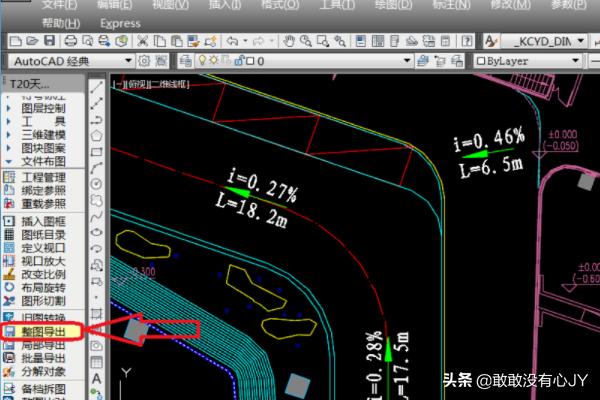The width and height of the screenshot is (600, 400).
Task: Click the T20天... panel title bar
Action: coord(43,84)
